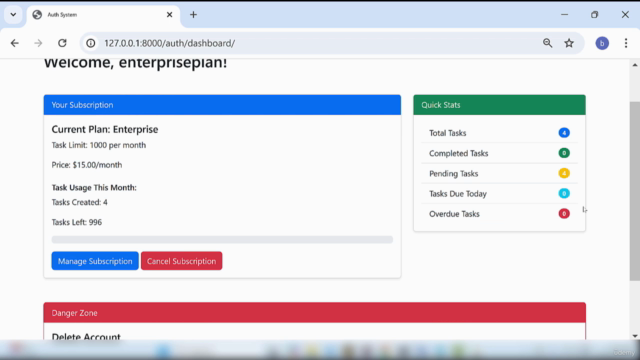This screenshot has height=360, width=640.
Task: Reload the dashboard page
Action: coord(62,43)
